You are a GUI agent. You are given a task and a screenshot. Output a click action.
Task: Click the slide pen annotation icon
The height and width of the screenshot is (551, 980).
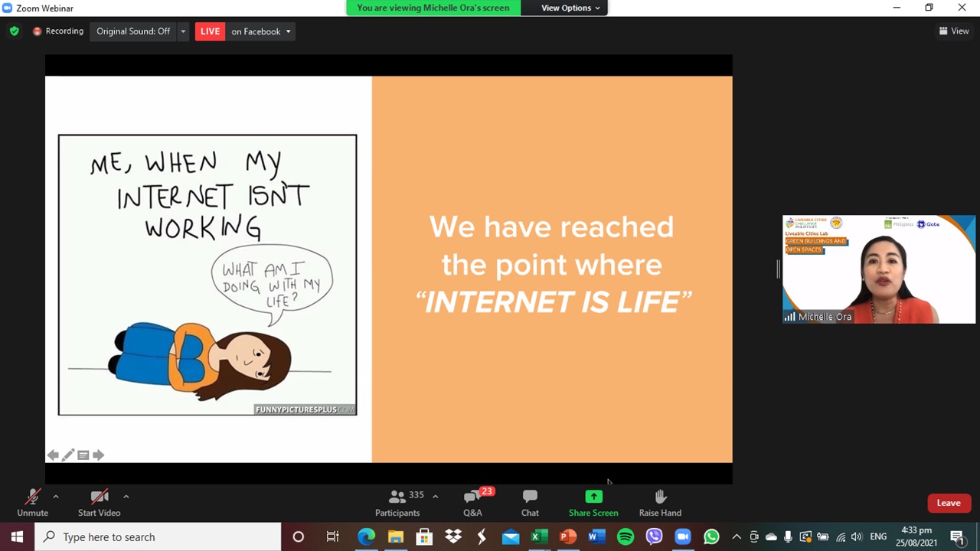[68, 455]
